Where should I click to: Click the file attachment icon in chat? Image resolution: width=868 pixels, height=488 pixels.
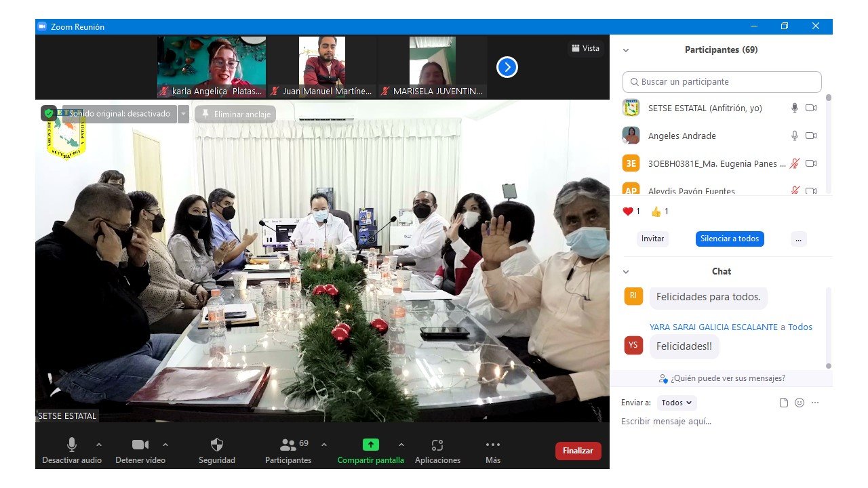point(784,403)
